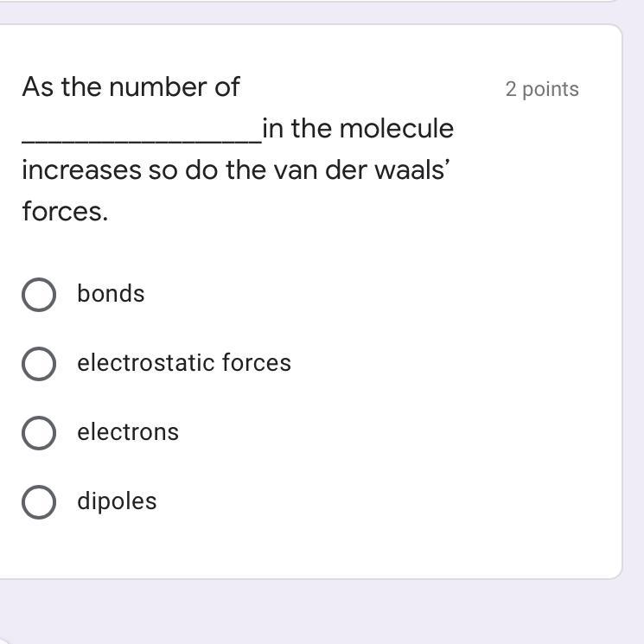Image resolution: width=644 pixels, height=644 pixels.
Task: Click the 'dipoles' answer label text
Action: tap(117, 501)
